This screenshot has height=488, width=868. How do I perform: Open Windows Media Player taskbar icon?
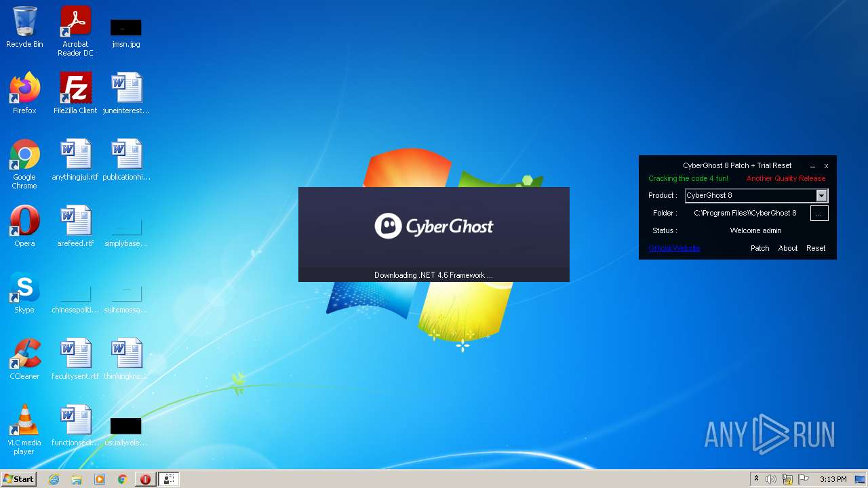coord(100,479)
